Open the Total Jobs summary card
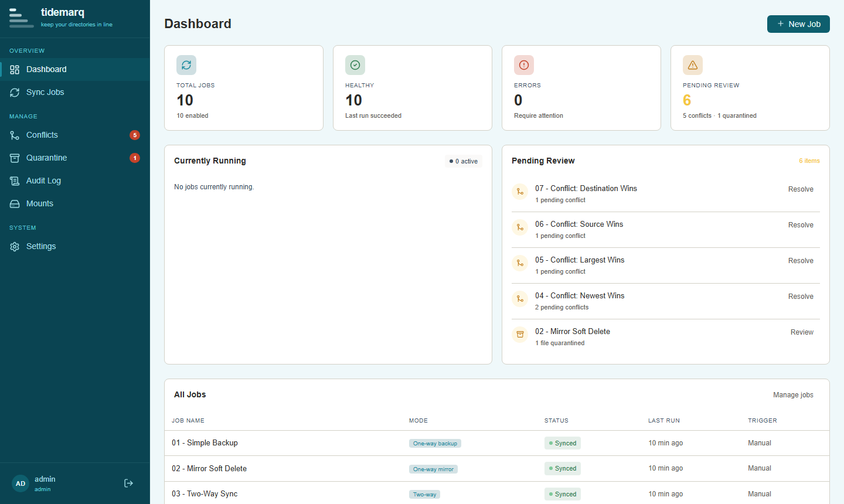 click(x=244, y=88)
